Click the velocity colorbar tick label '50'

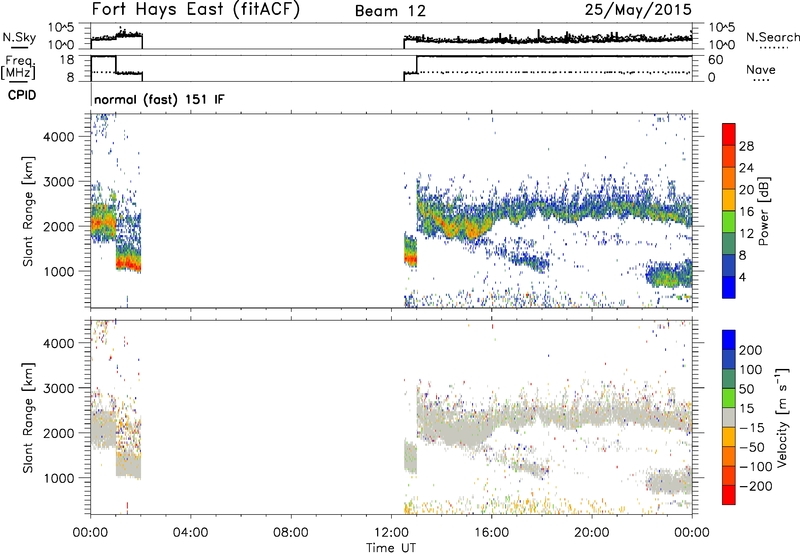pyautogui.click(x=747, y=389)
